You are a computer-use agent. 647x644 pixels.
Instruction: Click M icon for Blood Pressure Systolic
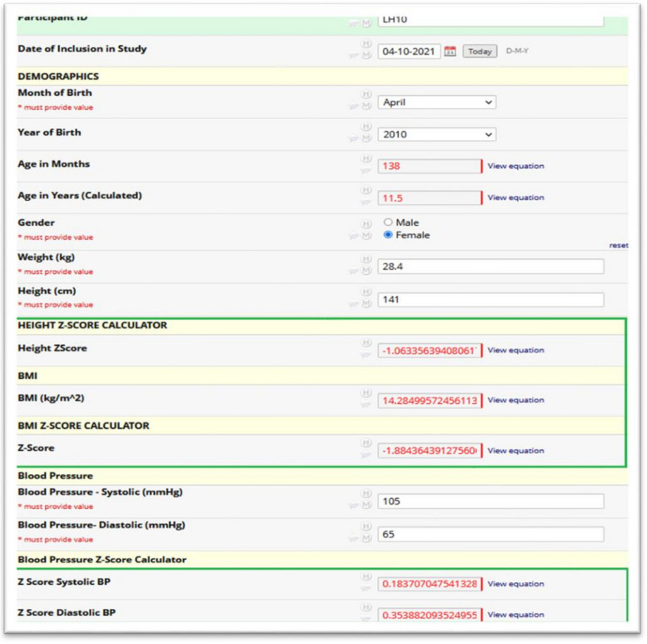pyautogui.click(x=366, y=507)
